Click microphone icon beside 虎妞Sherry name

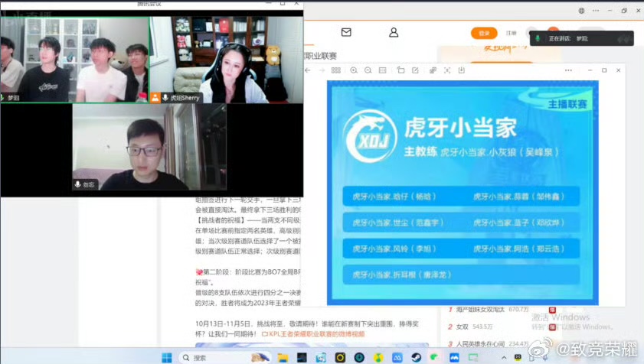tap(165, 98)
